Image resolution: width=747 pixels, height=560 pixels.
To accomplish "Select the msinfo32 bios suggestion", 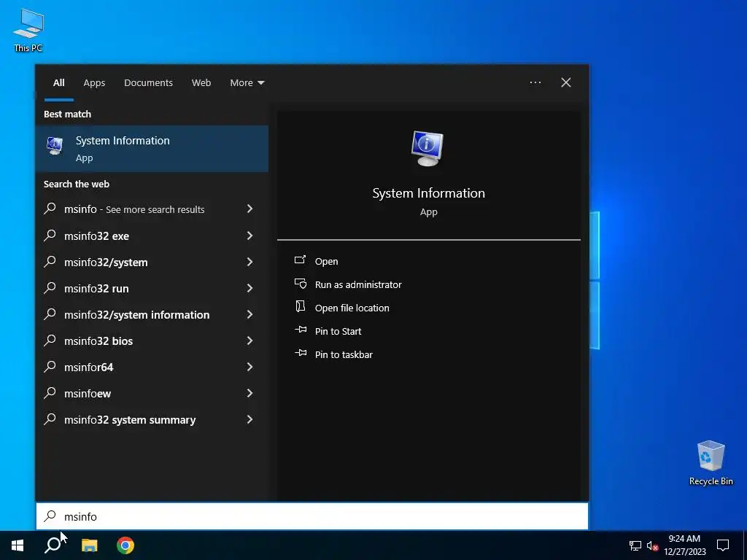I will (x=152, y=341).
